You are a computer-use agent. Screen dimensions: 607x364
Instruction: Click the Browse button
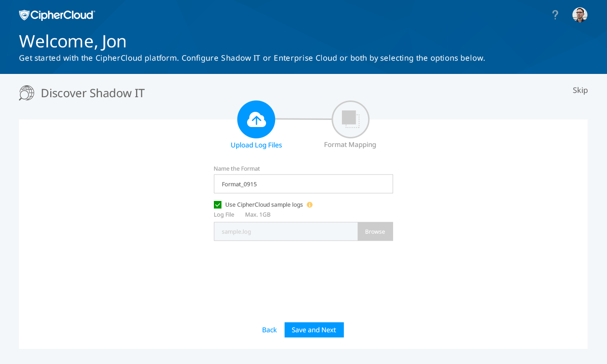[375, 232]
